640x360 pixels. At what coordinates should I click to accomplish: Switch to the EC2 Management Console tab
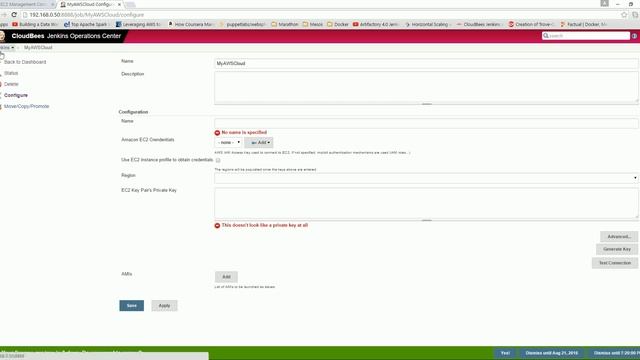click(27, 4)
